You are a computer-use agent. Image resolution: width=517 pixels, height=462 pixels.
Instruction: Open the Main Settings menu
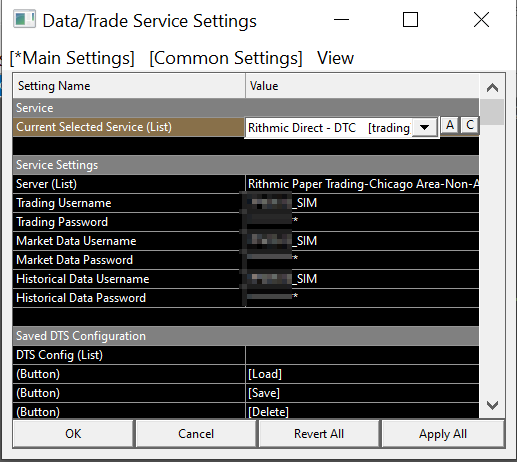(72, 58)
